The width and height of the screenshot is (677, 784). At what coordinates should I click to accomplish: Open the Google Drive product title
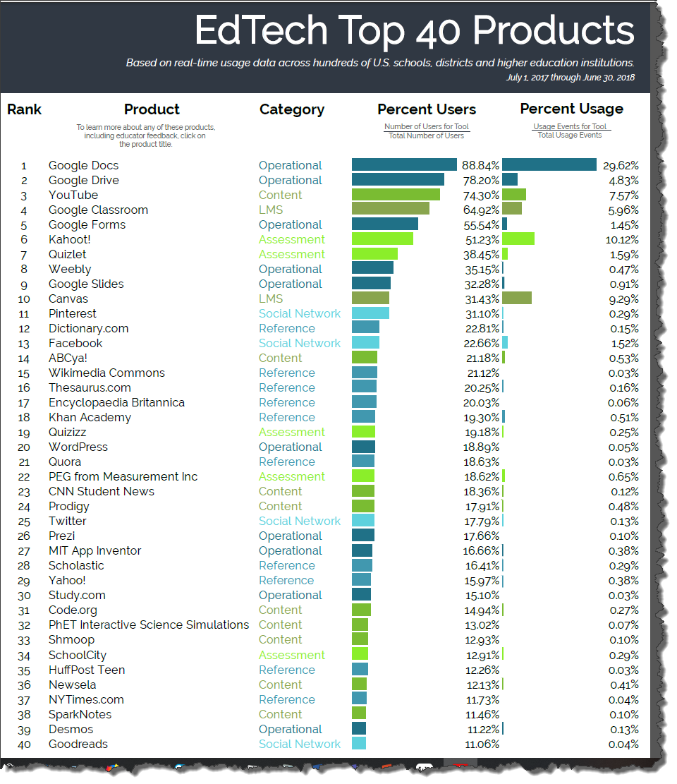(83, 181)
